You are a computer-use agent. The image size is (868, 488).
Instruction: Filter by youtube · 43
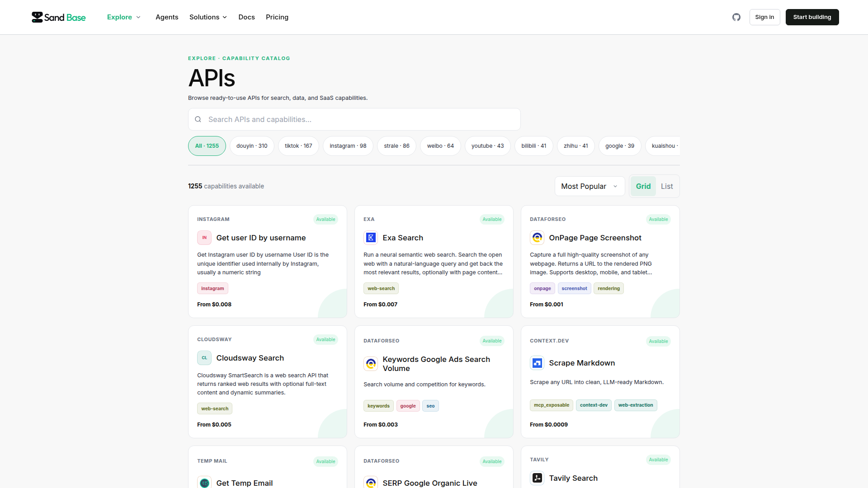(x=487, y=146)
